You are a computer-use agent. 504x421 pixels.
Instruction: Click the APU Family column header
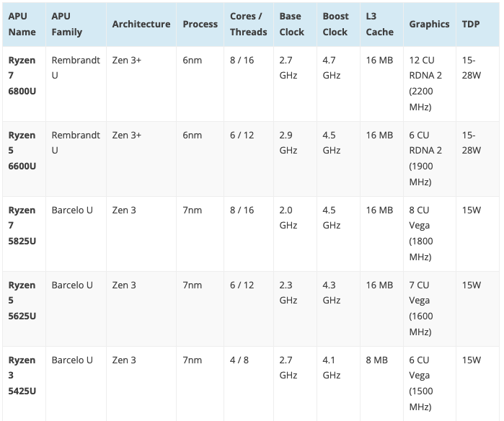click(x=67, y=24)
